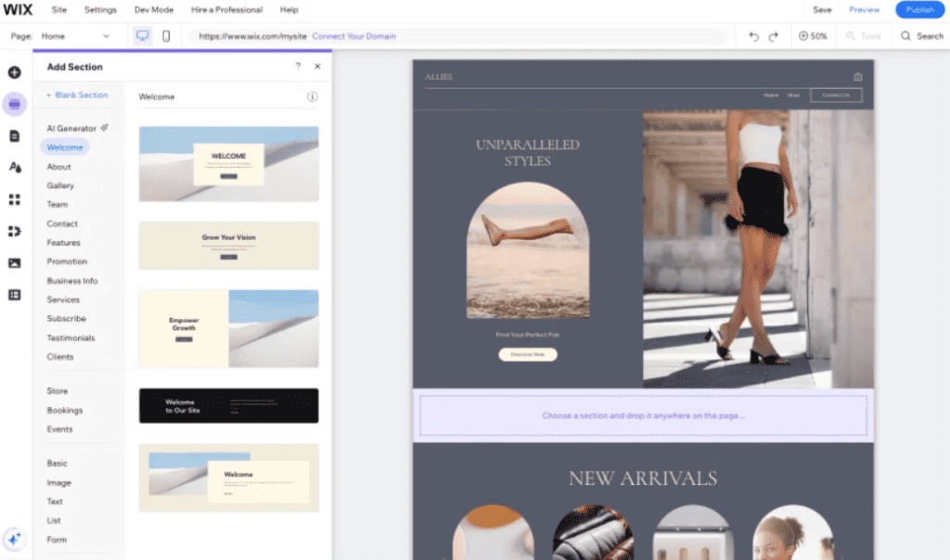Select the Text section category

click(x=55, y=502)
